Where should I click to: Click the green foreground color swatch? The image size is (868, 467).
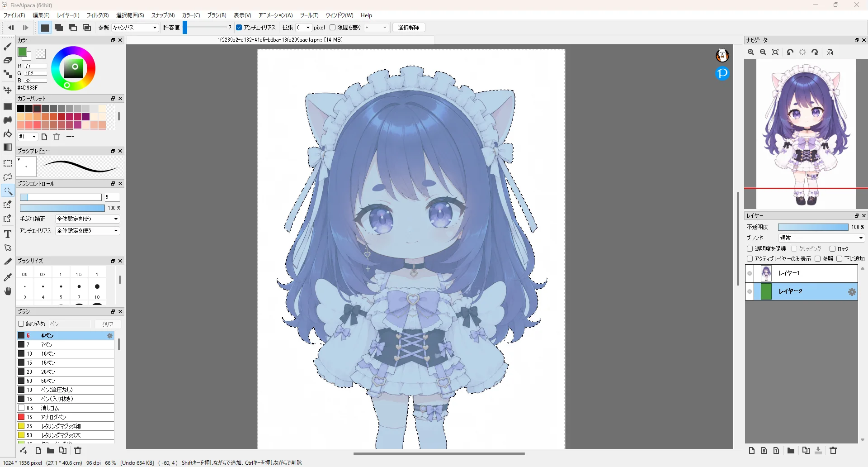22,52
